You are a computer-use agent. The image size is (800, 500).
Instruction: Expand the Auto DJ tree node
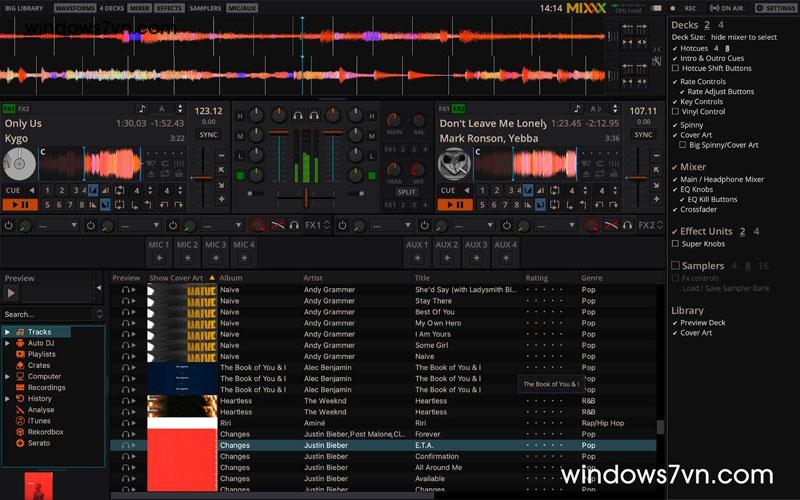pyautogui.click(x=7, y=343)
